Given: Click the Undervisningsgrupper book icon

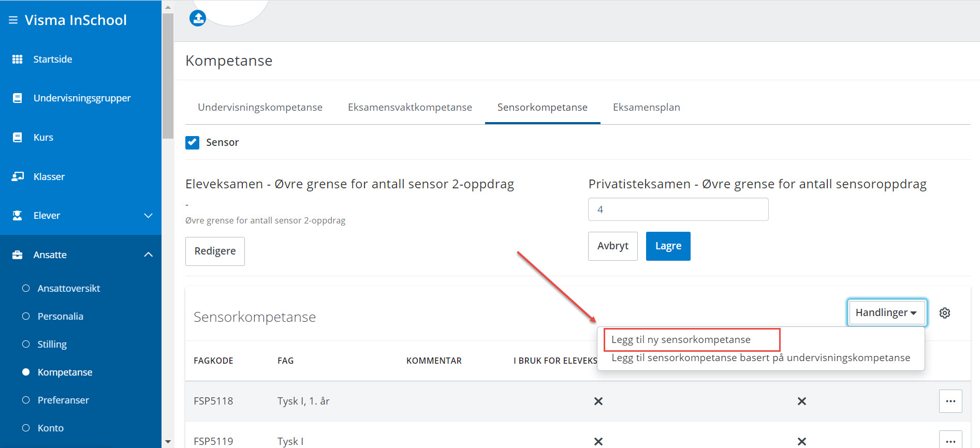Looking at the screenshot, I should click(x=18, y=98).
